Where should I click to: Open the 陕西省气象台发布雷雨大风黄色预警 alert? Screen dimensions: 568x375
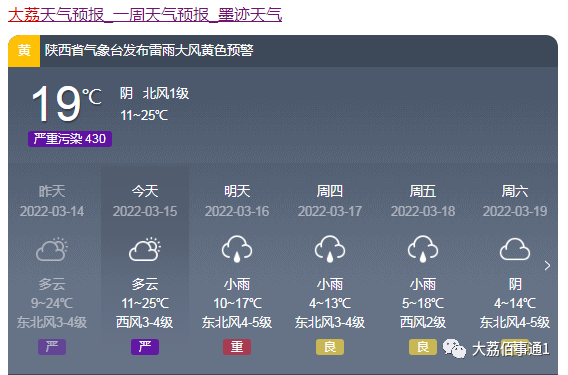click(x=149, y=50)
